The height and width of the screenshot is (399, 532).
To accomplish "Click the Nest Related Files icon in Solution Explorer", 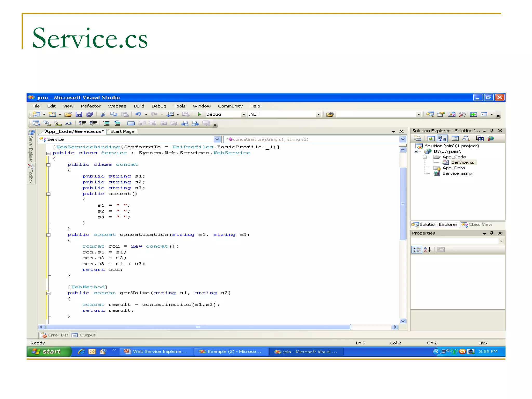I will pyautogui.click(x=442, y=139).
